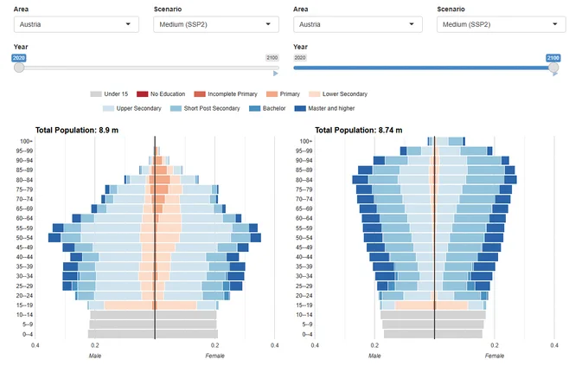Viewport: 588px width, 366px height.
Task: Click the left chart's 0--4 age label
Action: (28, 335)
